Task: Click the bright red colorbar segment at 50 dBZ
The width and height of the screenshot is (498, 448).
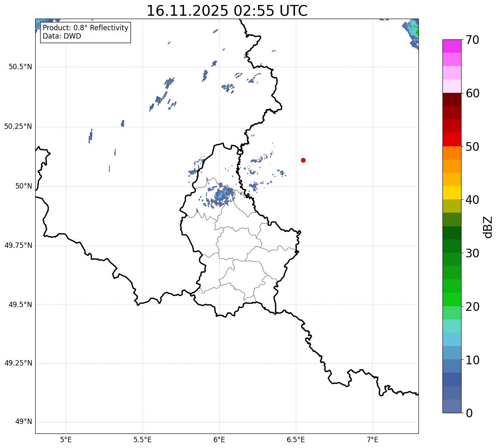Action: tap(452, 140)
